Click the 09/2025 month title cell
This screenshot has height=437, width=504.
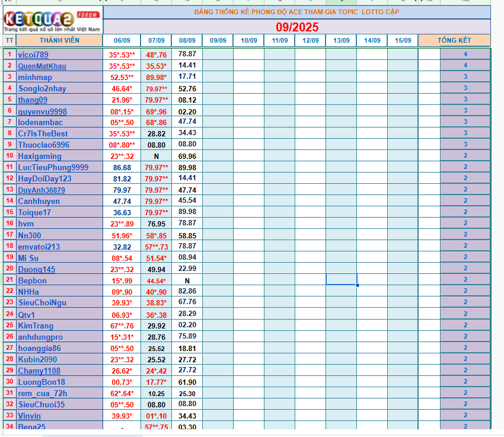click(x=296, y=27)
